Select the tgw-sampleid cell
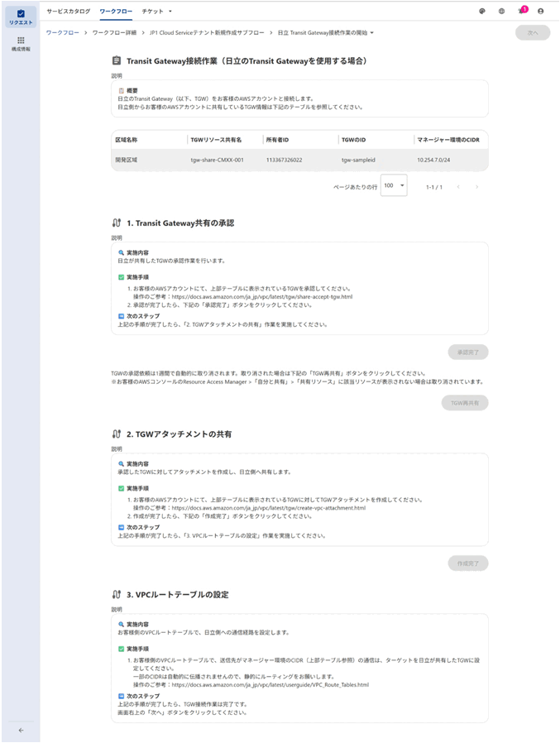This screenshot has height=743, width=560. [x=358, y=161]
